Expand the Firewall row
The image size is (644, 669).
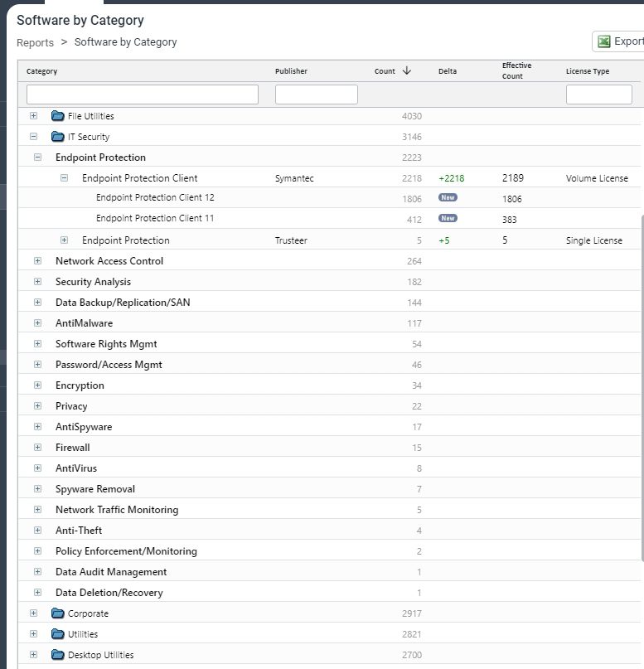[x=37, y=447]
